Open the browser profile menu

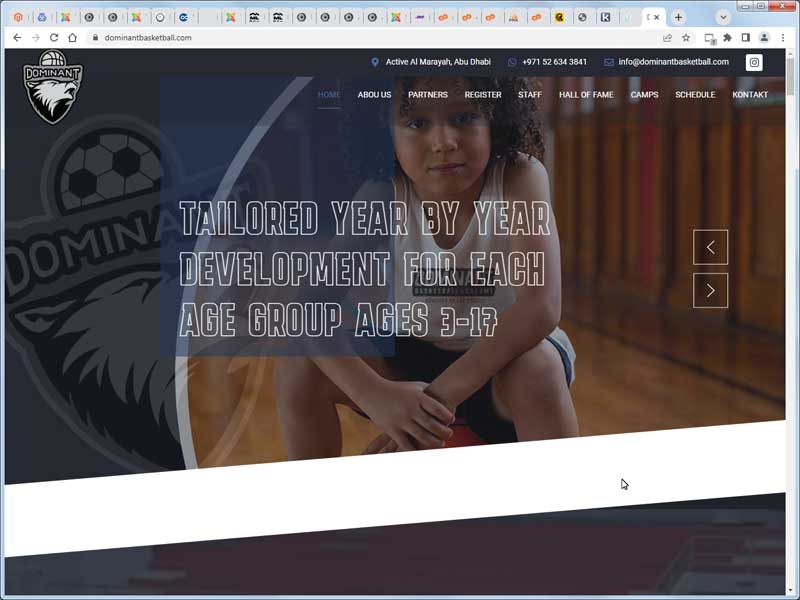click(764, 37)
